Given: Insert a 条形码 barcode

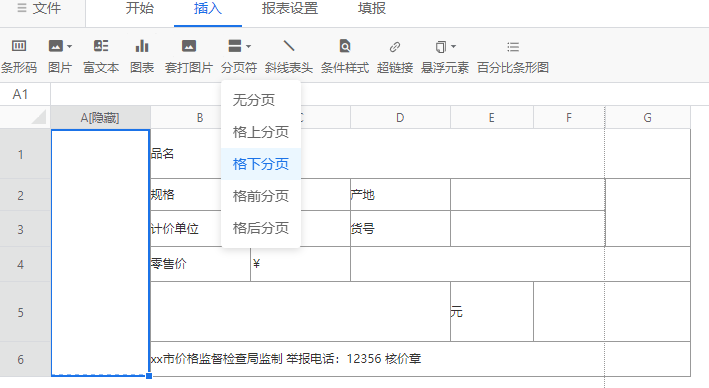Looking at the screenshot, I should coord(19,57).
